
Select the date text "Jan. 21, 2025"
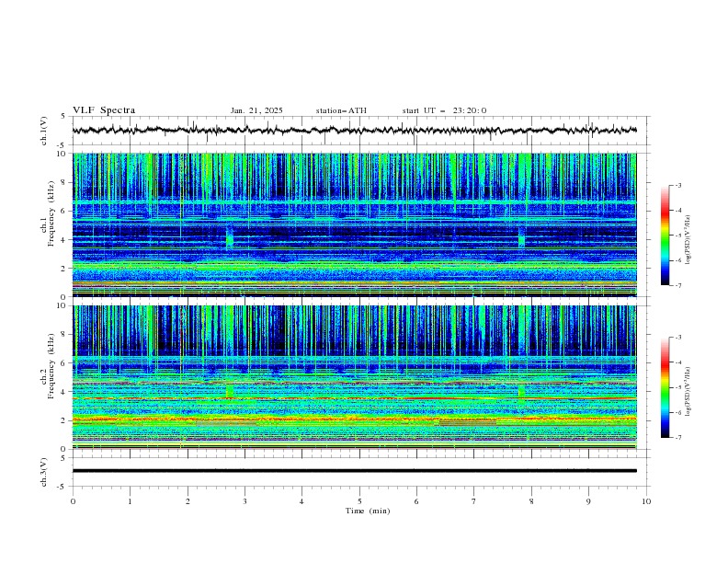[x=256, y=110]
